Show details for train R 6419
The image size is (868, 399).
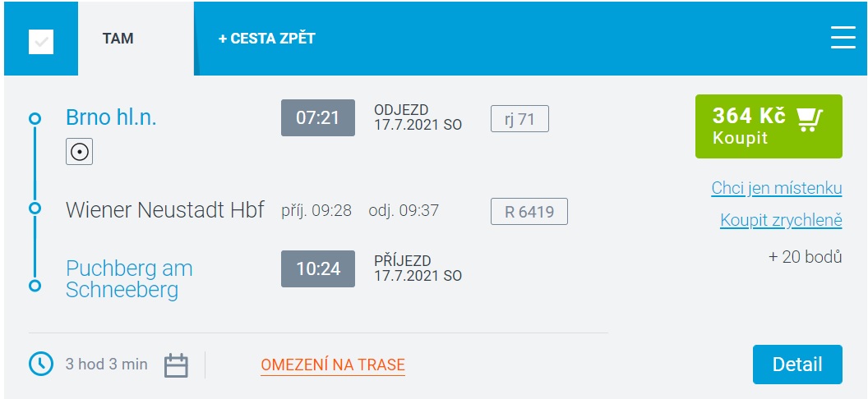[529, 211]
